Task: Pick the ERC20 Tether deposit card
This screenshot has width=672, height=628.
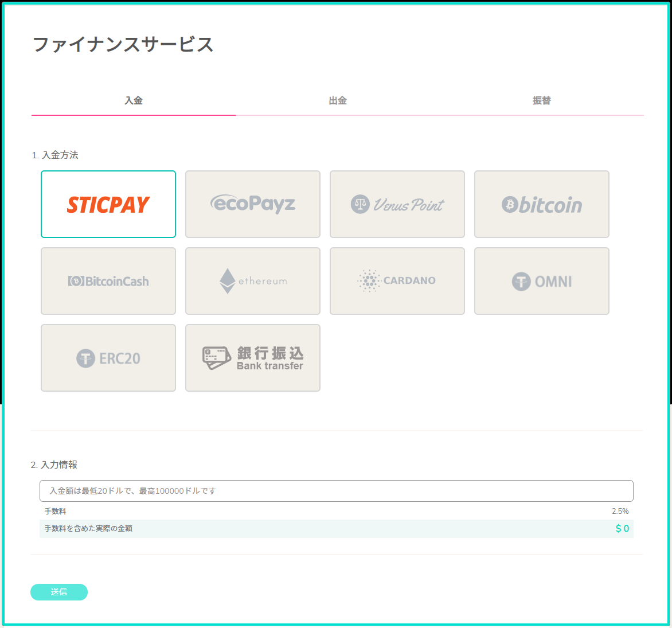Action: 108,357
